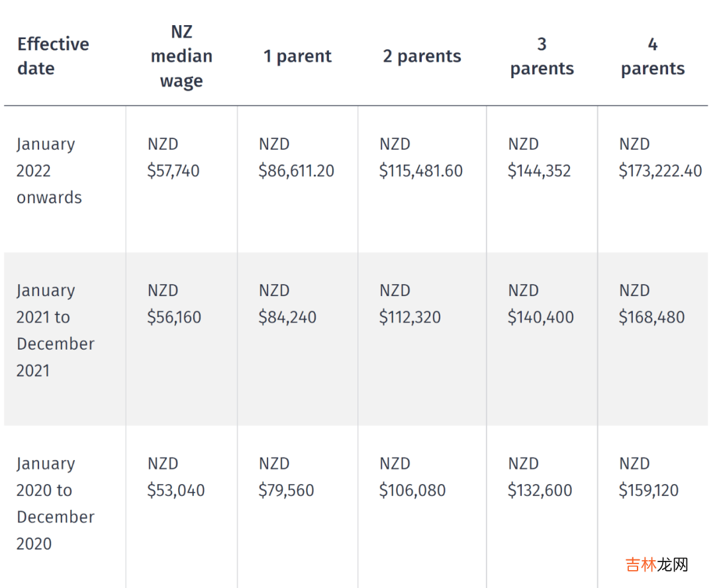Click January 2020 to December 2020 cell
This screenshot has height=588, width=715.
coord(55,503)
